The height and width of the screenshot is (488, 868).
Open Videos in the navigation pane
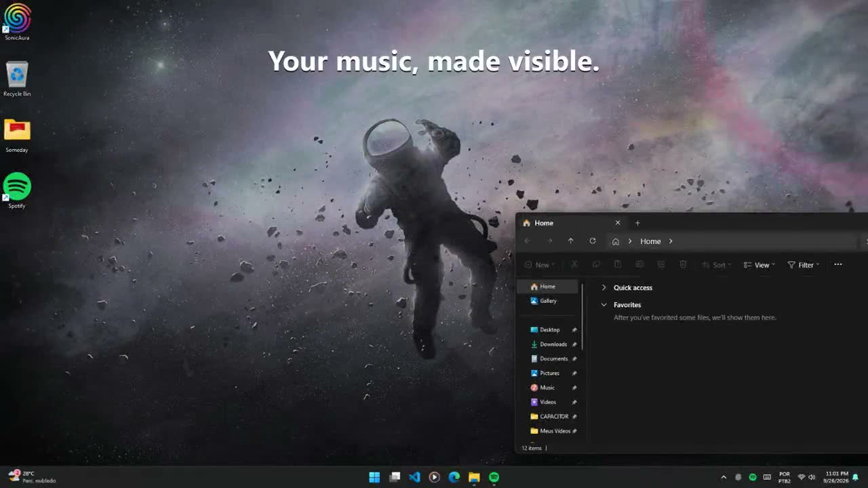548,402
